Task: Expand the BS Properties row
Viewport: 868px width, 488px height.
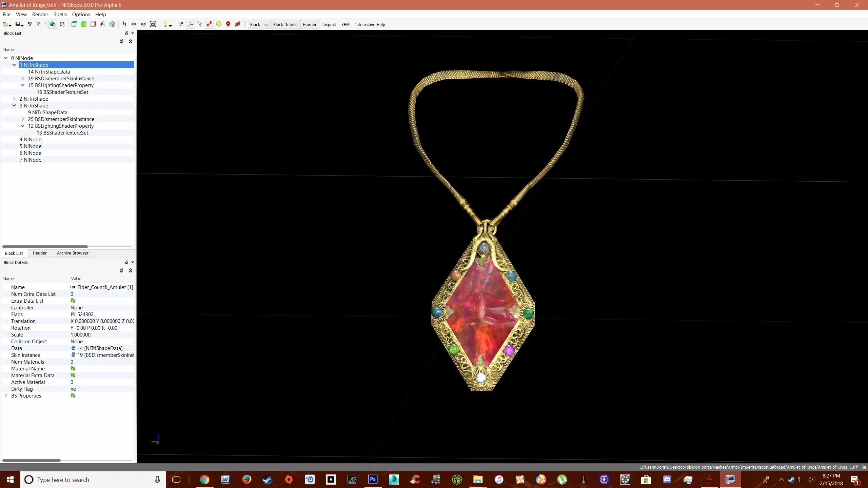Action: point(6,396)
